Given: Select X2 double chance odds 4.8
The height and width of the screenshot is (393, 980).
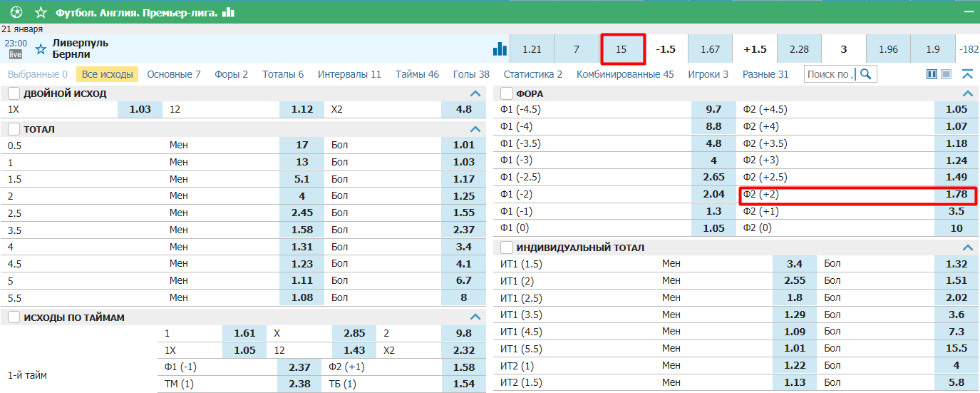Looking at the screenshot, I should point(464,110).
